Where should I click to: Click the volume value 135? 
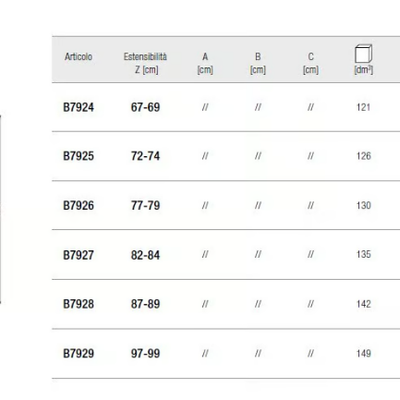[x=363, y=254]
